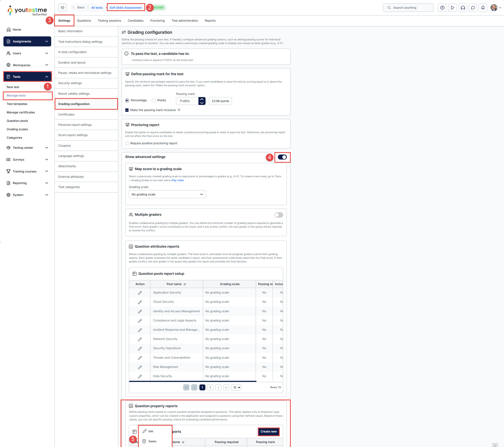Click the headset support icon
The image size is (504, 447).
click(x=463, y=8)
